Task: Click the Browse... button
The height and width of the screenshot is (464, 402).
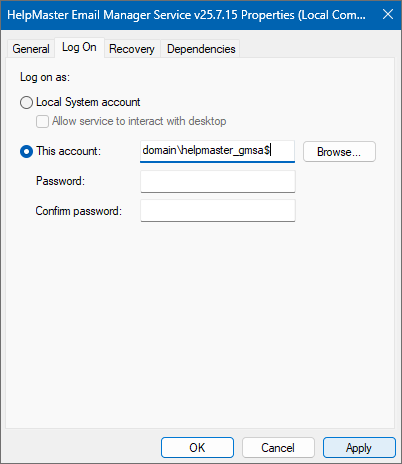Action: (339, 152)
